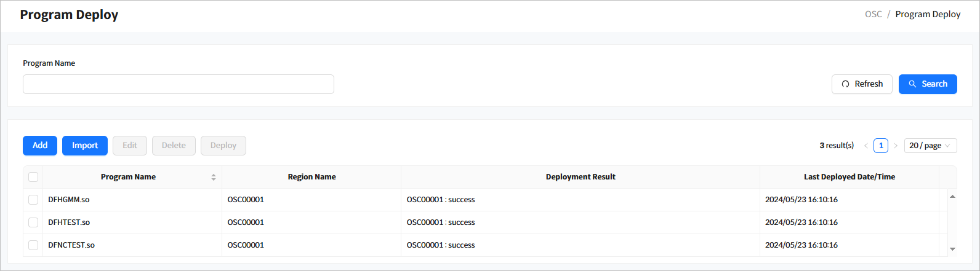Click the Add button
Viewport: 980px width, 271px height.
click(40, 146)
